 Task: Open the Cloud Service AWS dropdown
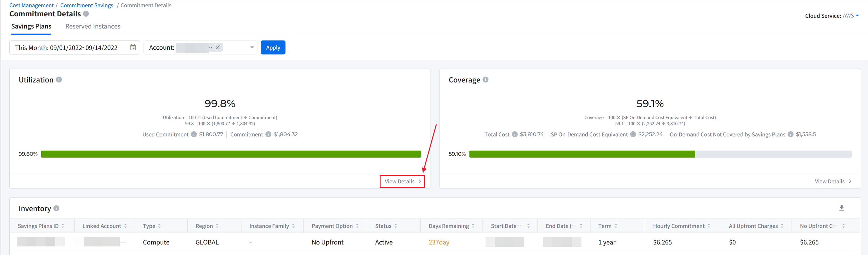point(857,15)
